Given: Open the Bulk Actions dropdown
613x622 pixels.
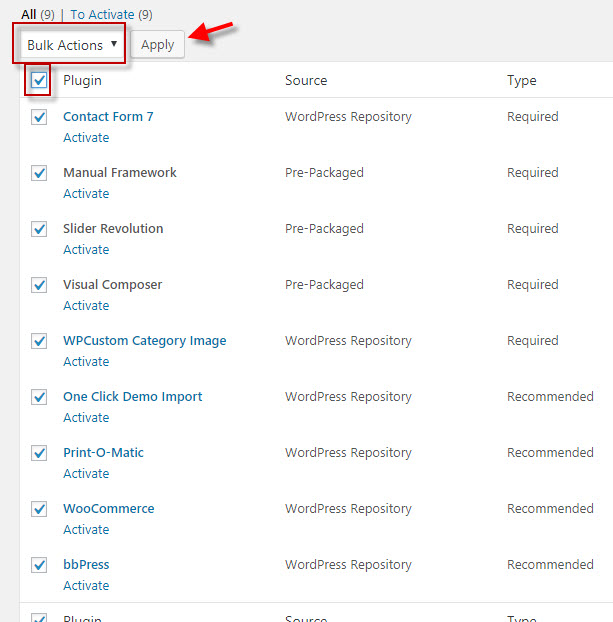Looking at the screenshot, I should point(72,45).
